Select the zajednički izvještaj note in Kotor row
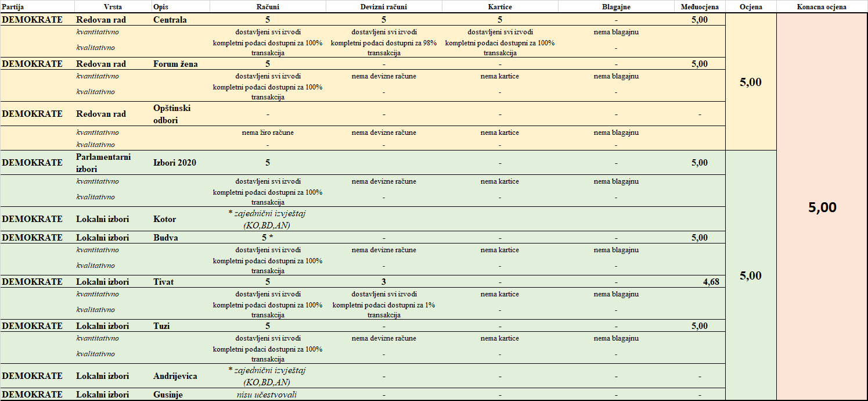 coord(268,219)
